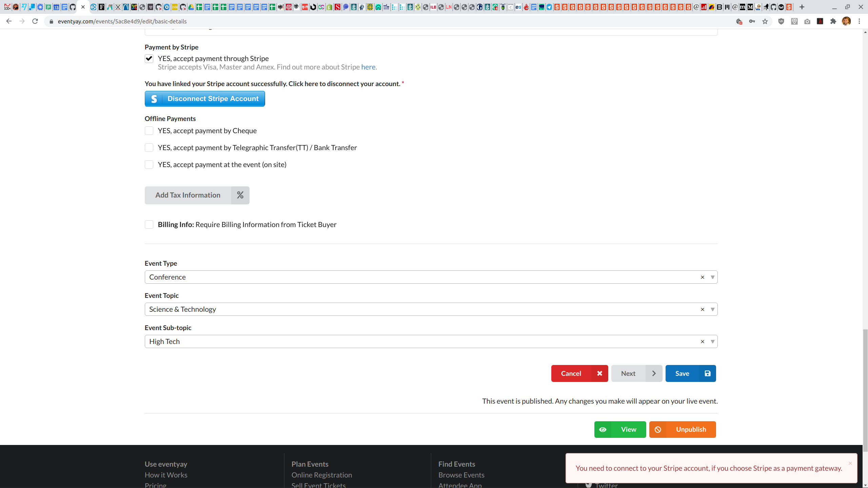Dismiss the Stripe error notification
This screenshot has height=488, width=868.
850,463
